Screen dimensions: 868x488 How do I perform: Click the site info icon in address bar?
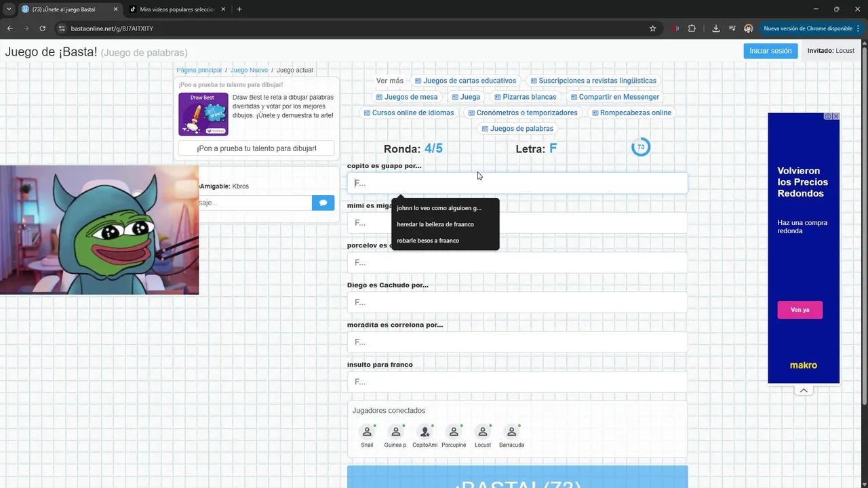[61, 28]
